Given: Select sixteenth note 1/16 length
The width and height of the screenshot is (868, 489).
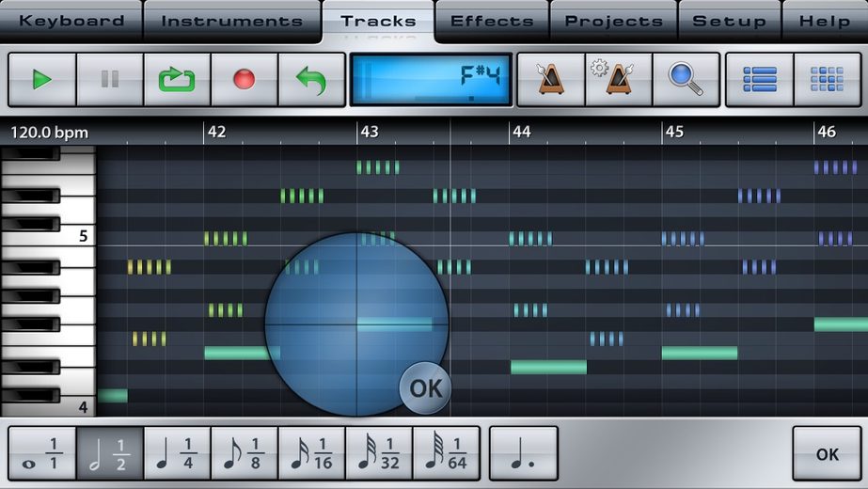Looking at the screenshot, I should [311, 453].
